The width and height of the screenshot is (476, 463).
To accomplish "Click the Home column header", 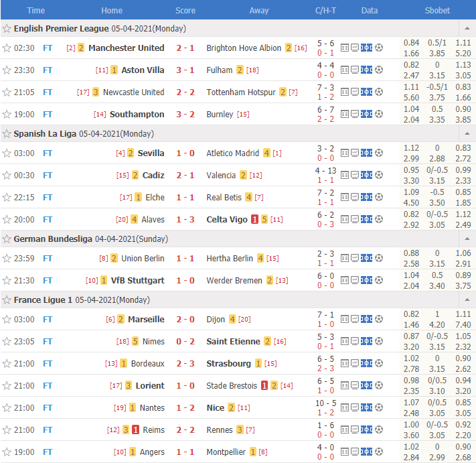I will (112, 10).
